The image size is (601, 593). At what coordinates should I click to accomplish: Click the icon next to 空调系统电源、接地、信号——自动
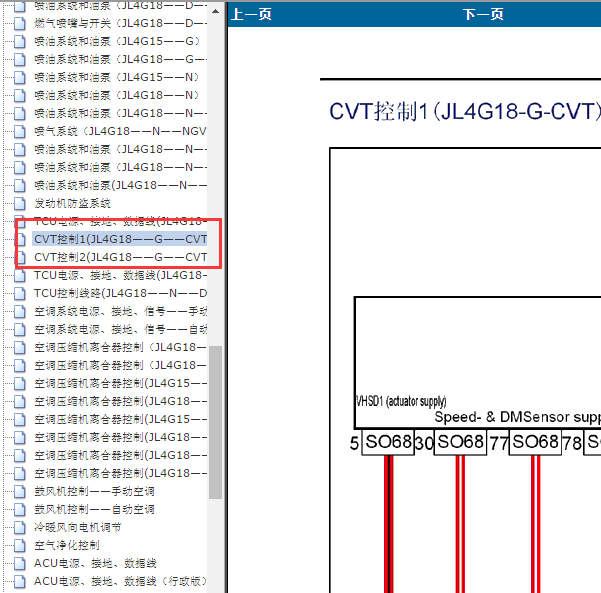click(20, 330)
